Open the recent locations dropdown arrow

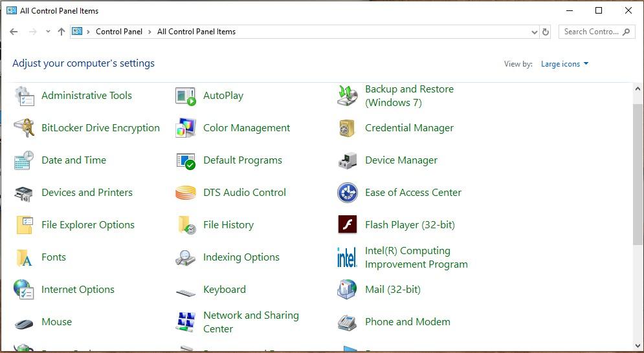(47, 32)
